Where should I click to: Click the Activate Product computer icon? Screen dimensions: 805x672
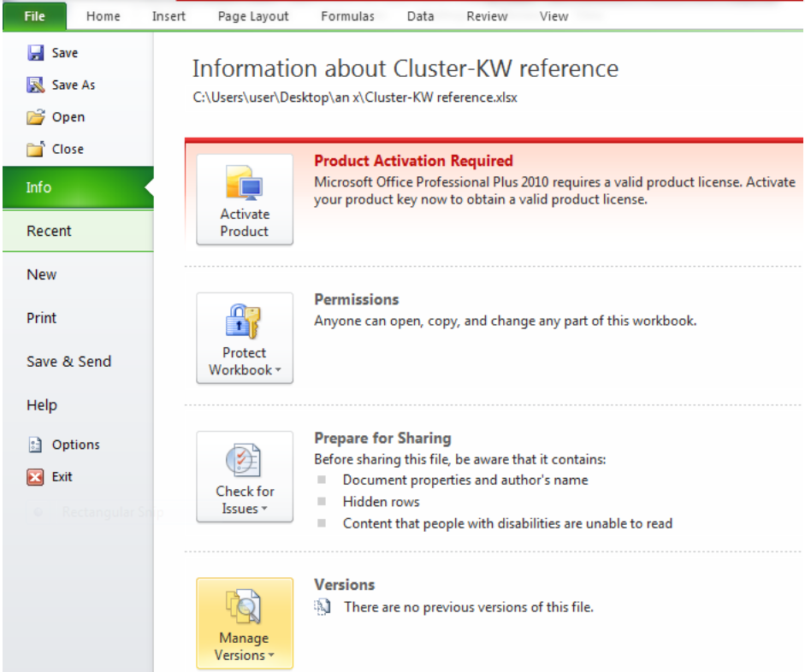pyautogui.click(x=245, y=183)
